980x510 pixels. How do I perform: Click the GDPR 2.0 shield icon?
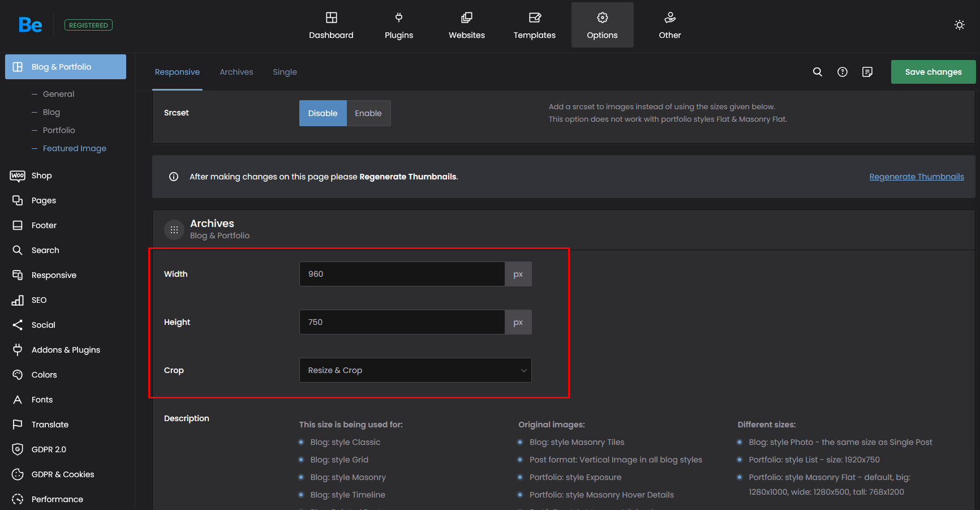pyautogui.click(x=18, y=449)
